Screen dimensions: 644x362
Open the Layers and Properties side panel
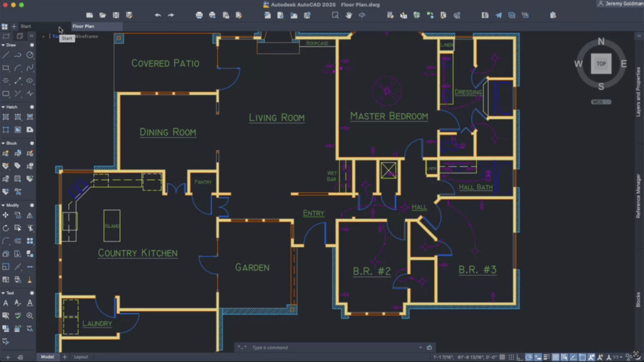coord(639,92)
